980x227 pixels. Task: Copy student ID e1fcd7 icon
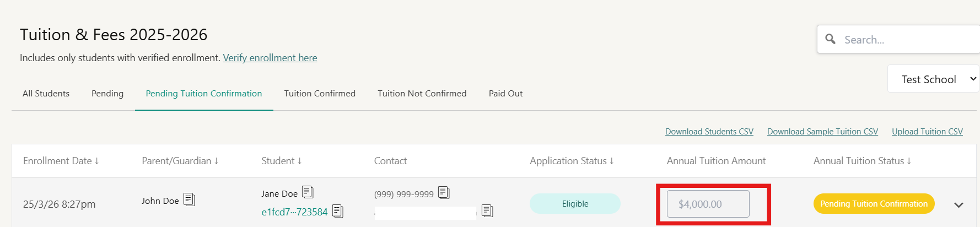point(338,211)
